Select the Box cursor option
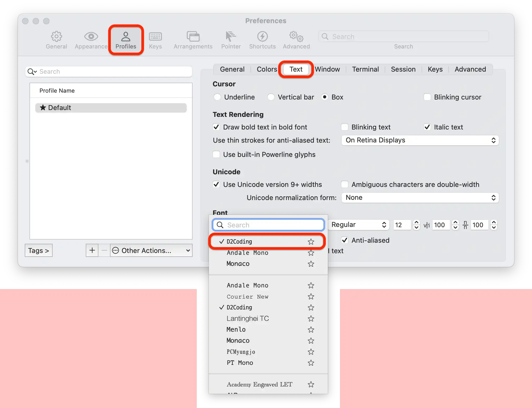 pyautogui.click(x=325, y=97)
